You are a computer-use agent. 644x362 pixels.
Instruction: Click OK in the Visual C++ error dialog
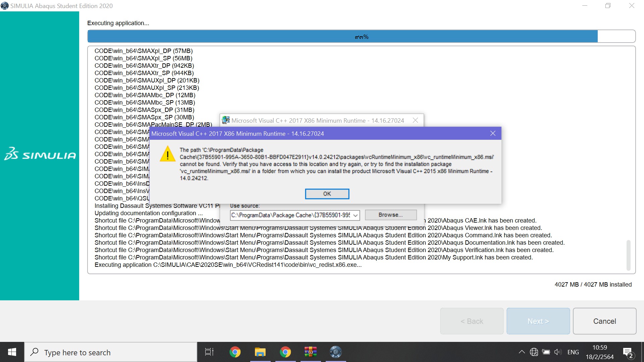[327, 194]
